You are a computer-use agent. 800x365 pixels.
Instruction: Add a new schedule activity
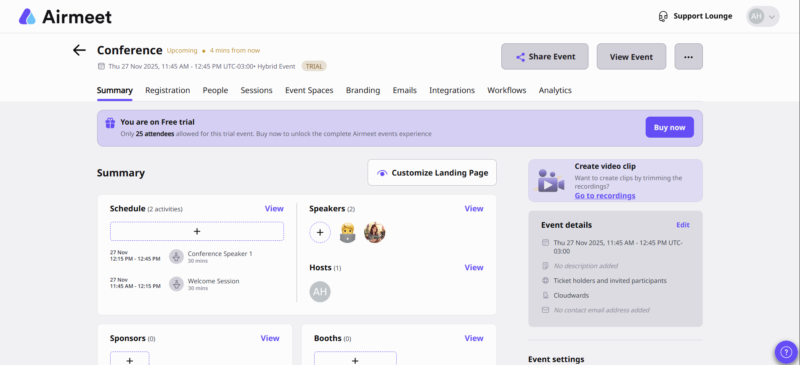197,231
